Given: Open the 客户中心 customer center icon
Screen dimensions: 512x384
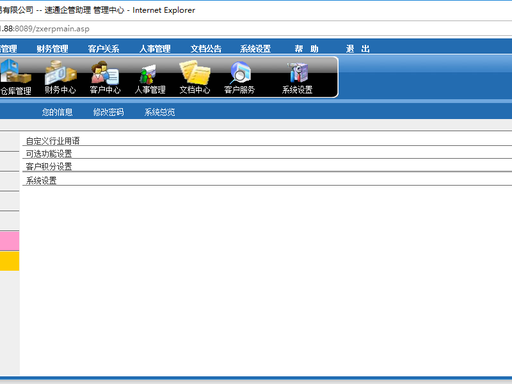Looking at the screenshot, I should pyautogui.click(x=105, y=77).
